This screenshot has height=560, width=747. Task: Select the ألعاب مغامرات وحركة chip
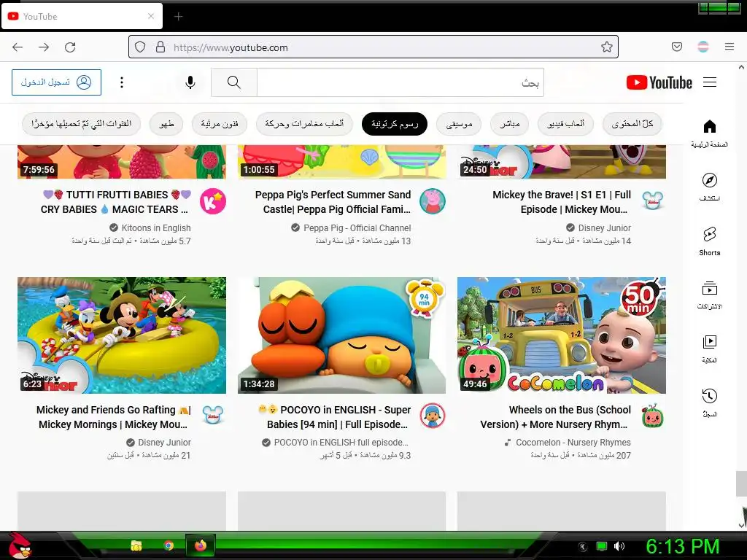[304, 124]
